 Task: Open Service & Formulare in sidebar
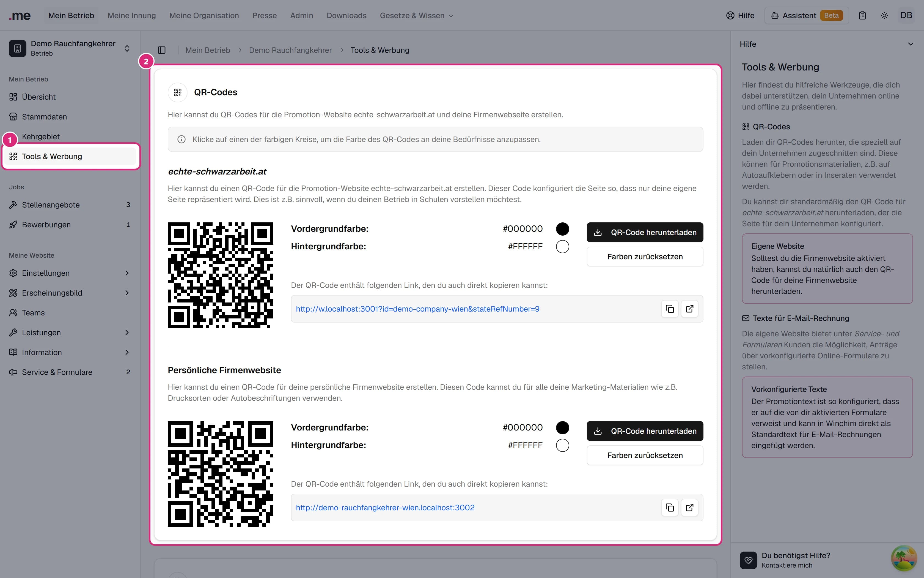70,372
